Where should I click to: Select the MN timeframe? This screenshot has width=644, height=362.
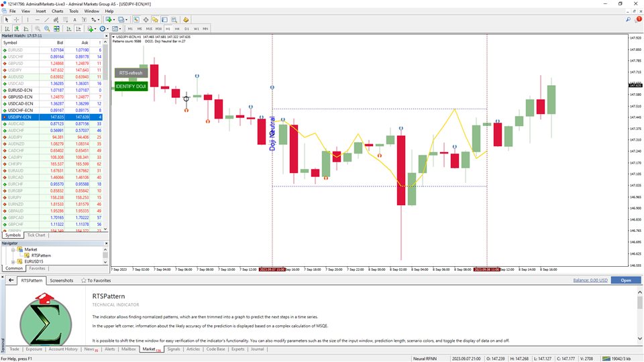(x=205, y=29)
